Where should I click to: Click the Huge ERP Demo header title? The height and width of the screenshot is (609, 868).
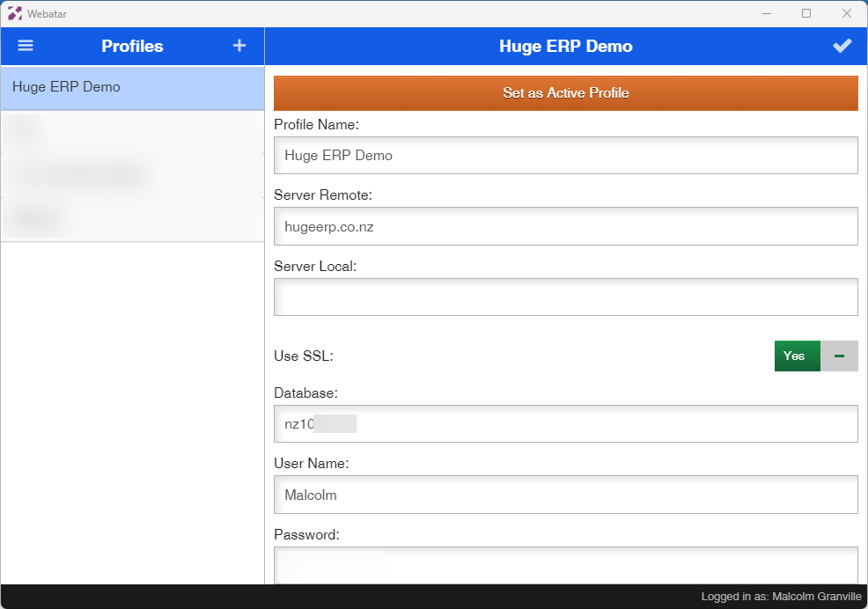(566, 46)
